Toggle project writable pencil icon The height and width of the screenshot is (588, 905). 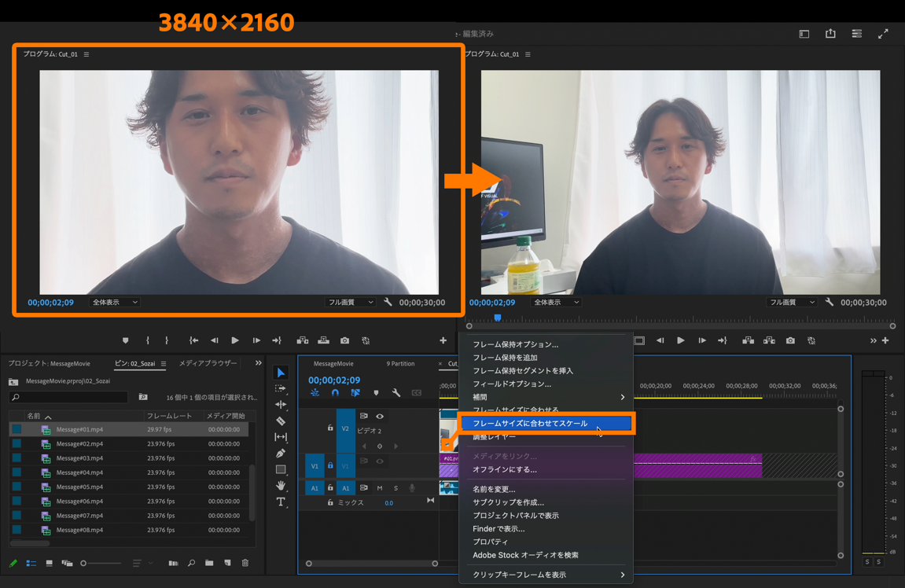(13, 563)
